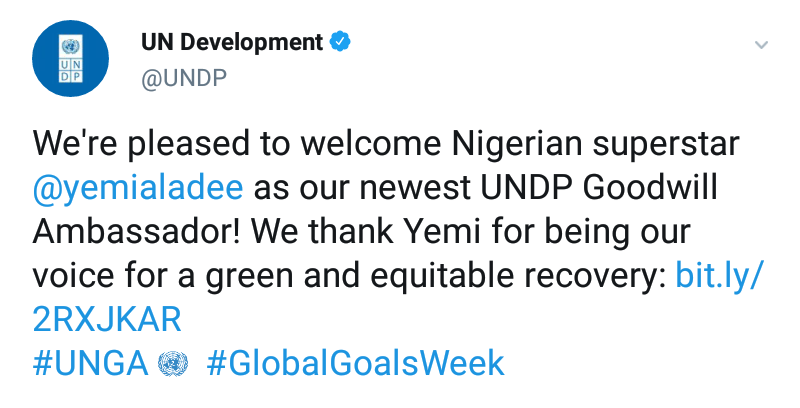Open the UN Development account name
Viewport: 800px width, 408px height.
(x=231, y=43)
